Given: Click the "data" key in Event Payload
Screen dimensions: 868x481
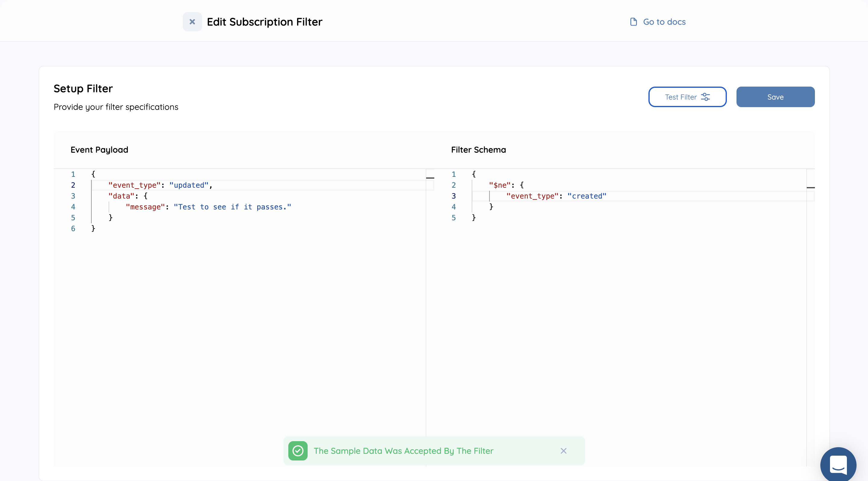Looking at the screenshot, I should click(x=121, y=196).
